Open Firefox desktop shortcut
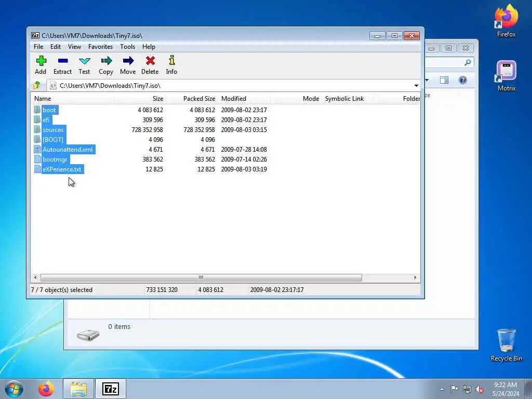This screenshot has height=399, width=532. pos(506,20)
